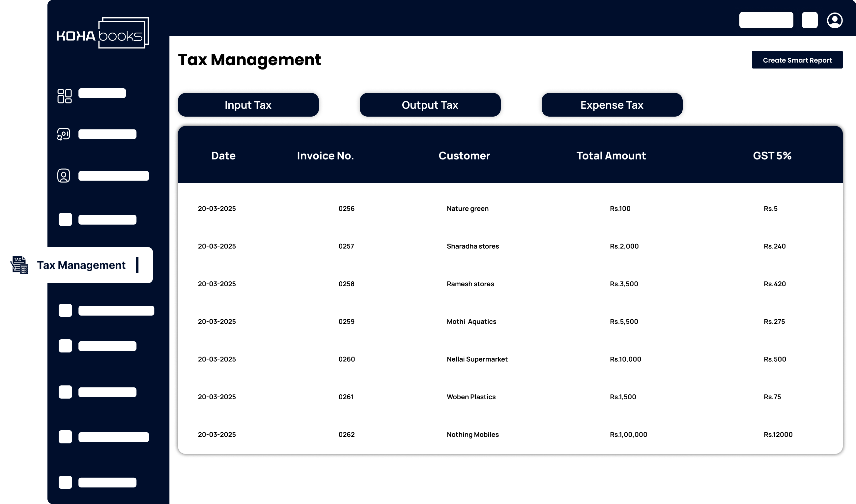Select invoice 0256 Nature green row

(346, 209)
